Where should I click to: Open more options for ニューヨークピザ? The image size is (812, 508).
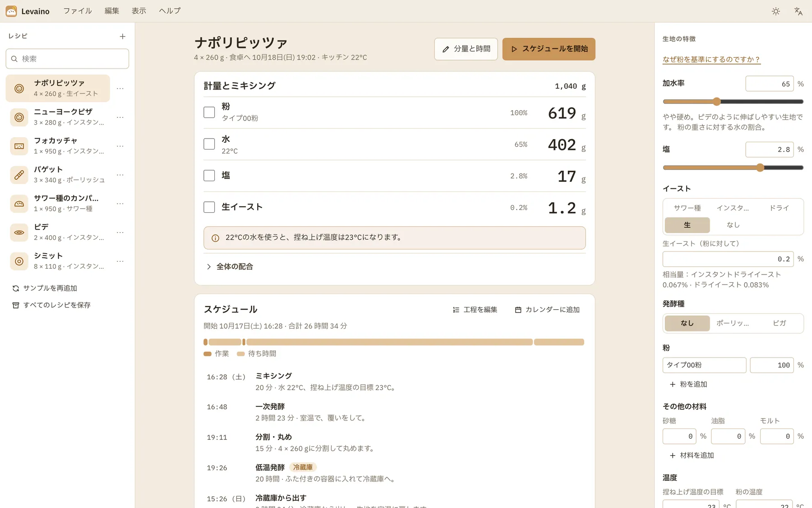[x=120, y=117]
